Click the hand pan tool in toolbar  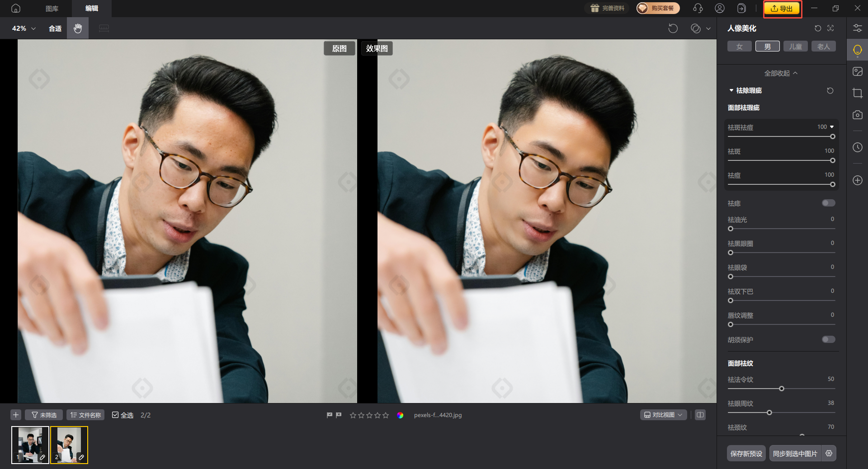77,28
